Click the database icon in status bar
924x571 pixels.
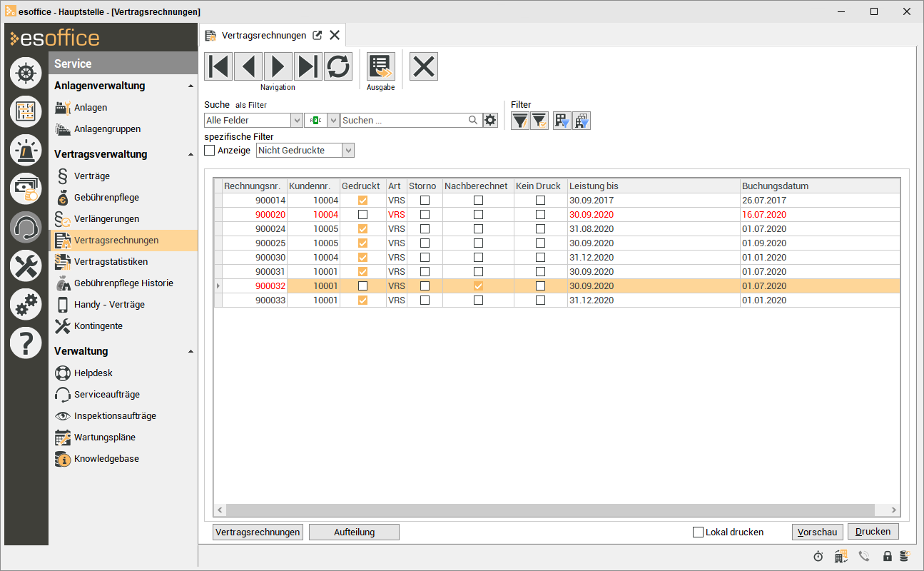pyautogui.click(x=905, y=556)
